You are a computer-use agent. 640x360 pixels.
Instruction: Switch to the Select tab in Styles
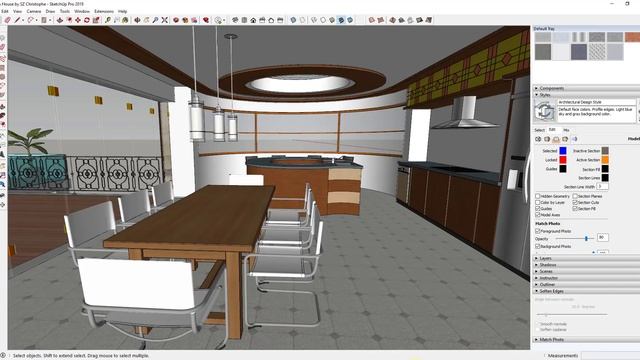pos(540,130)
